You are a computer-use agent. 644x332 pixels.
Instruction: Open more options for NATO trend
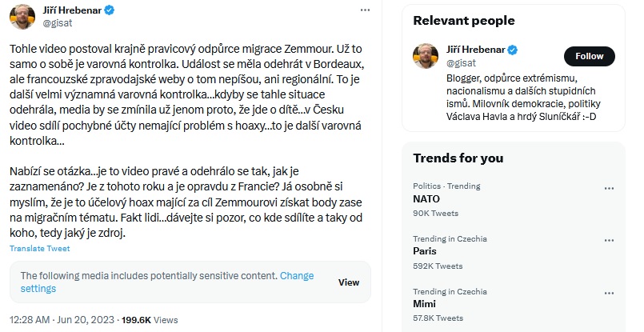coord(609,187)
